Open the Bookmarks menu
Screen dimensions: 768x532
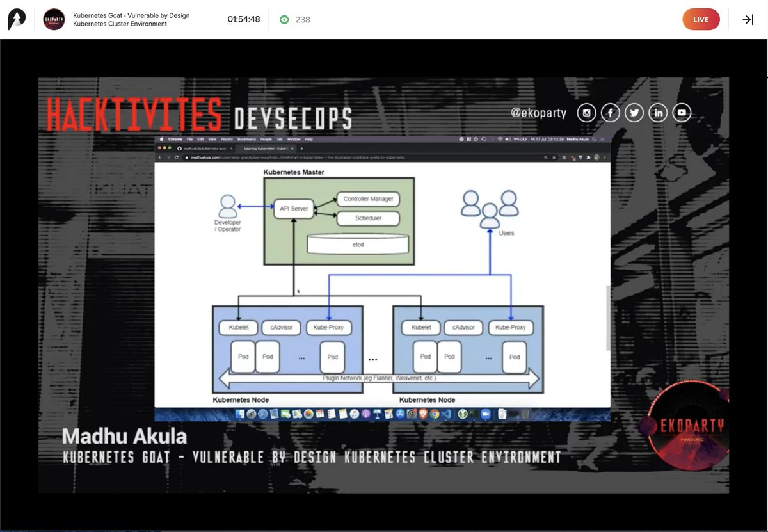pyautogui.click(x=246, y=139)
